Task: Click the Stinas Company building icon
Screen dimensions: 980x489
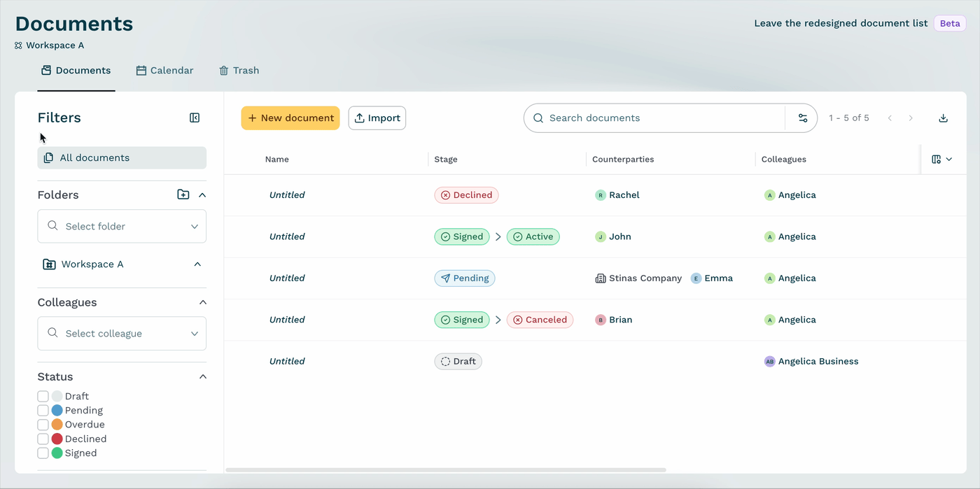Action: (x=600, y=278)
